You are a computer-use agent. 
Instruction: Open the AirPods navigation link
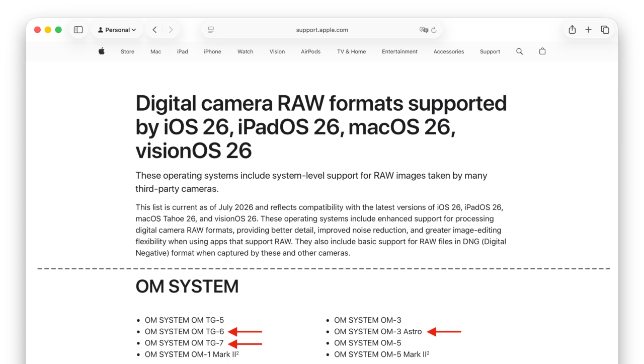pos(310,51)
